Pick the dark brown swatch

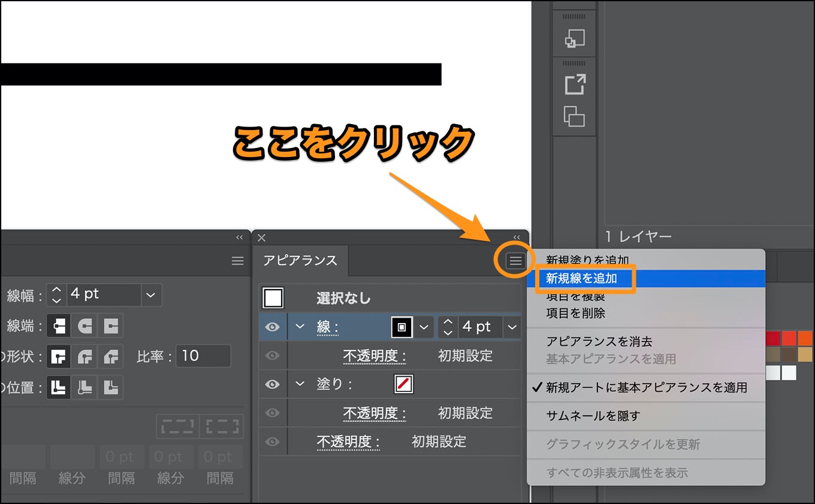coord(789,355)
